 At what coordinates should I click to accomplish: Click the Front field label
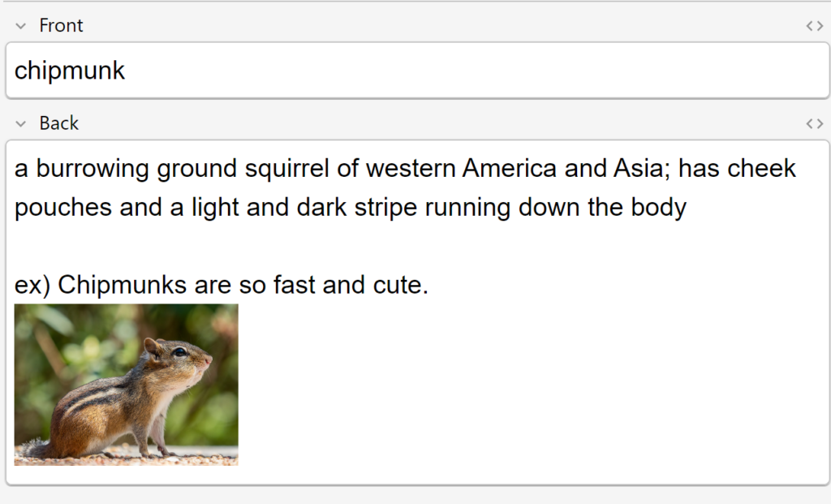pos(61,25)
